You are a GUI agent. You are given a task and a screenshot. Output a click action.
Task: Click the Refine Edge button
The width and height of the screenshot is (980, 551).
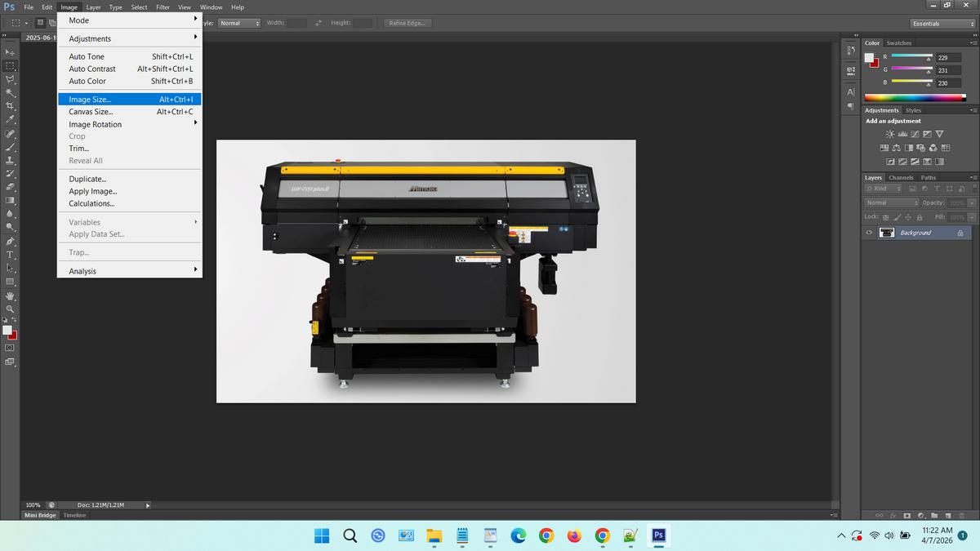click(407, 23)
